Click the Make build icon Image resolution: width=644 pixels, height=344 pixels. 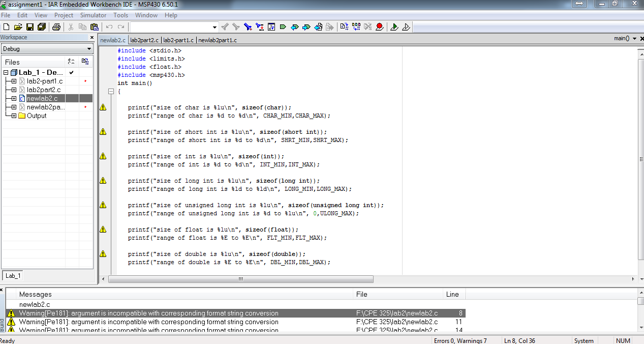(356, 27)
